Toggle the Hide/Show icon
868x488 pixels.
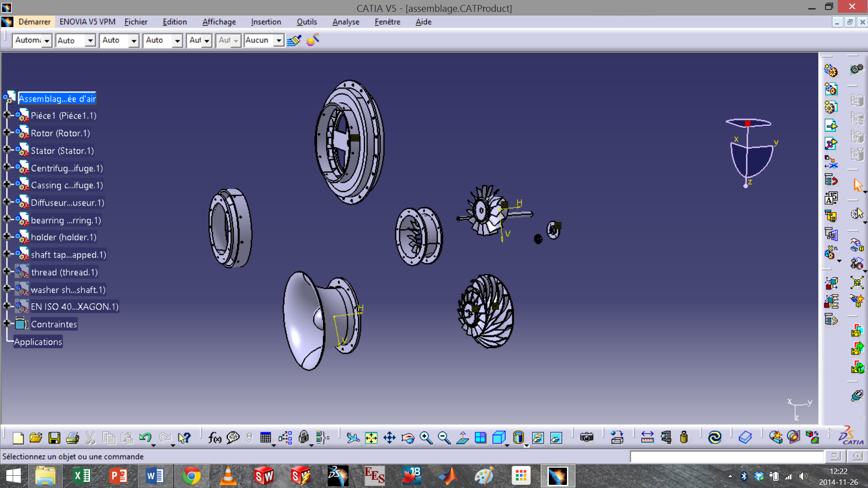click(x=538, y=437)
